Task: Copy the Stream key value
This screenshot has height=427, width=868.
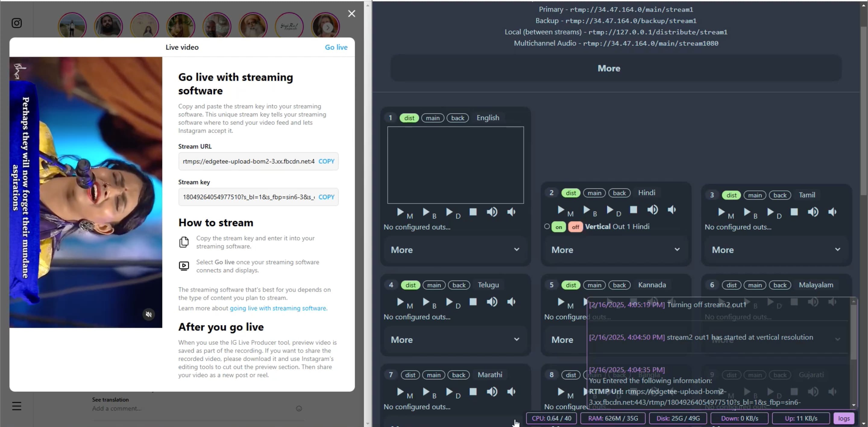Action: (x=326, y=197)
